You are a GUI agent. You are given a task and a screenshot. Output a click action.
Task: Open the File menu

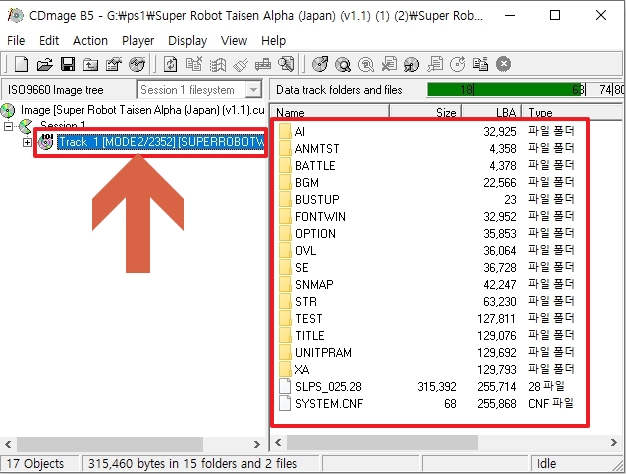click(x=16, y=41)
